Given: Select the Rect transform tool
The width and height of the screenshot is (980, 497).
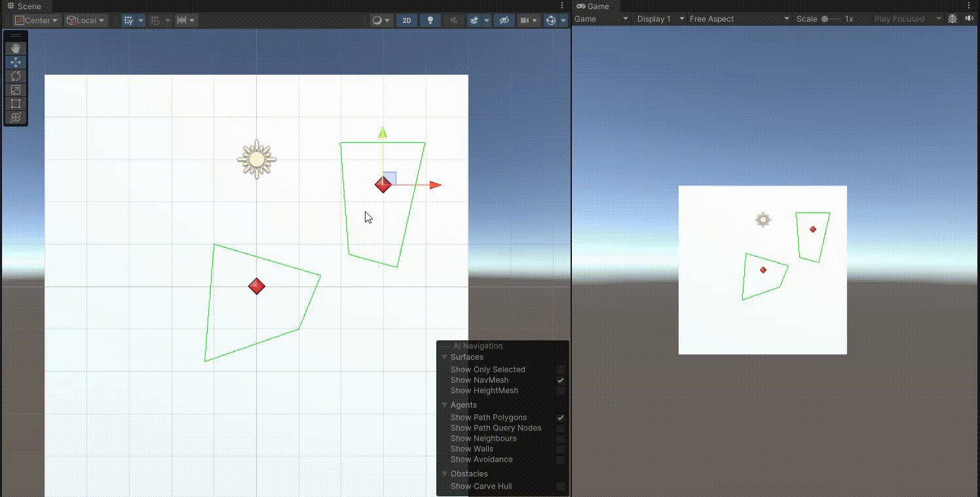Looking at the screenshot, I should (x=16, y=104).
